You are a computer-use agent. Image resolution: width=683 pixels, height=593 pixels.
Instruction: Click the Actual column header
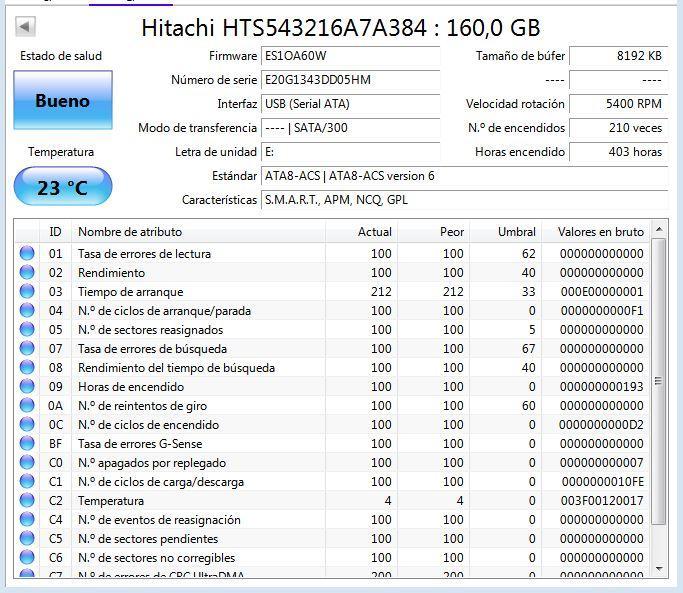tap(361, 232)
